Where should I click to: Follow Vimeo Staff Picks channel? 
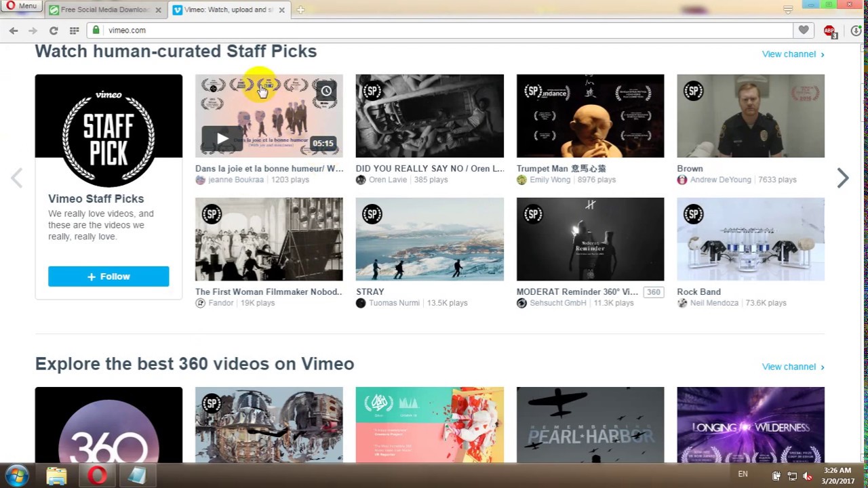pyautogui.click(x=108, y=277)
